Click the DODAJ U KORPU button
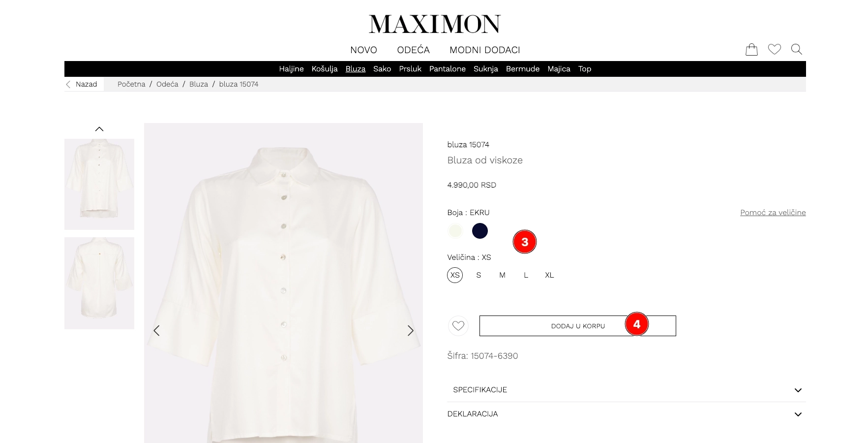 [x=578, y=326]
